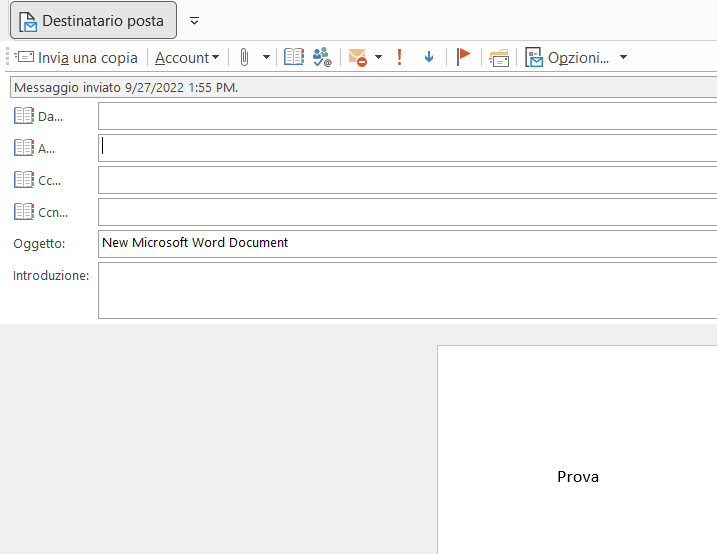This screenshot has width=717, height=554.
Task: Click the Da... address book button
Action: coord(38,116)
